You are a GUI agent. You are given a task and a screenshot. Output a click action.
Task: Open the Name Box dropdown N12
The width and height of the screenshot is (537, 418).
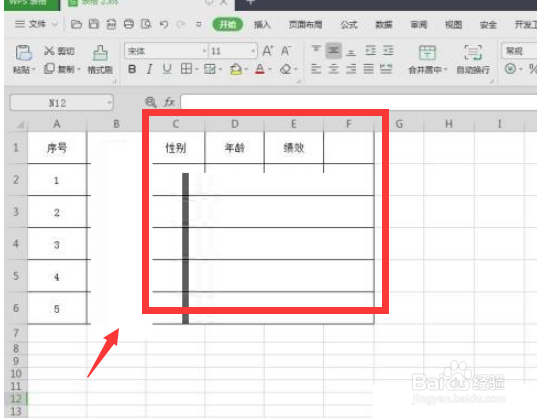point(109,102)
